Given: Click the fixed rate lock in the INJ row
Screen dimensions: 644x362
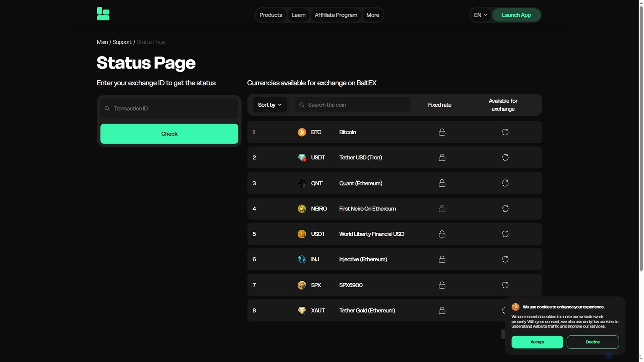Looking at the screenshot, I should pyautogui.click(x=442, y=259).
